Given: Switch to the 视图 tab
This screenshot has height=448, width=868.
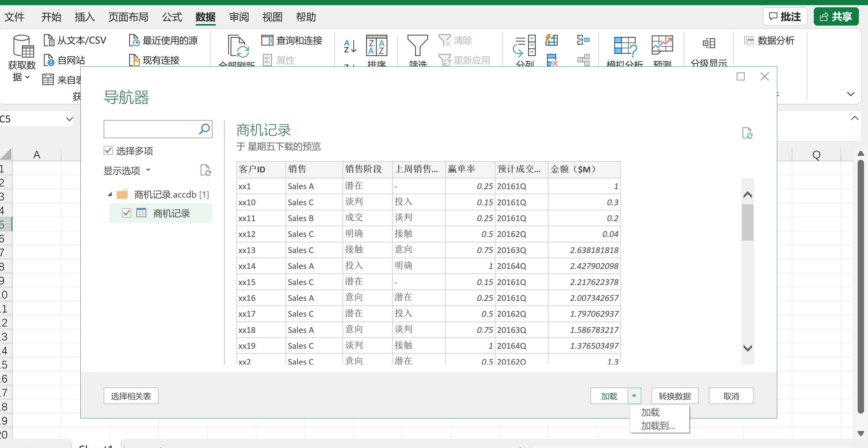Looking at the screenshot, I should pyautogui.click(x=272, y=17).
